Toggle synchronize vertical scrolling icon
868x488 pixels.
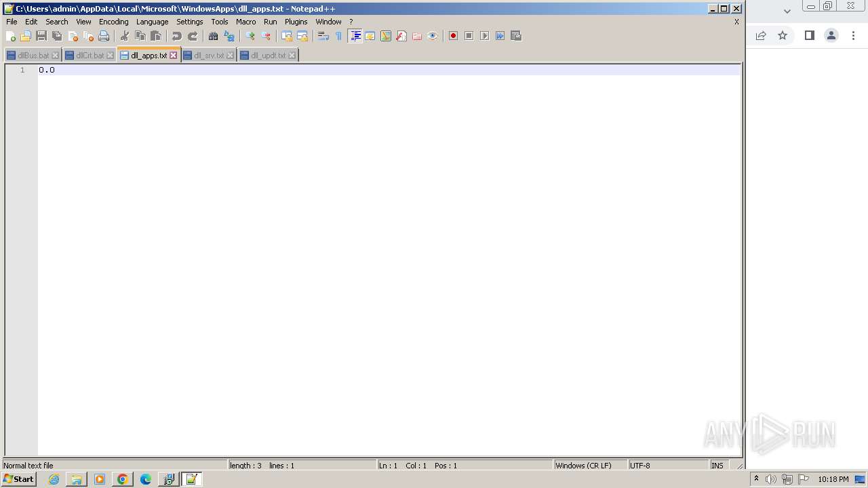pos(287,36)
